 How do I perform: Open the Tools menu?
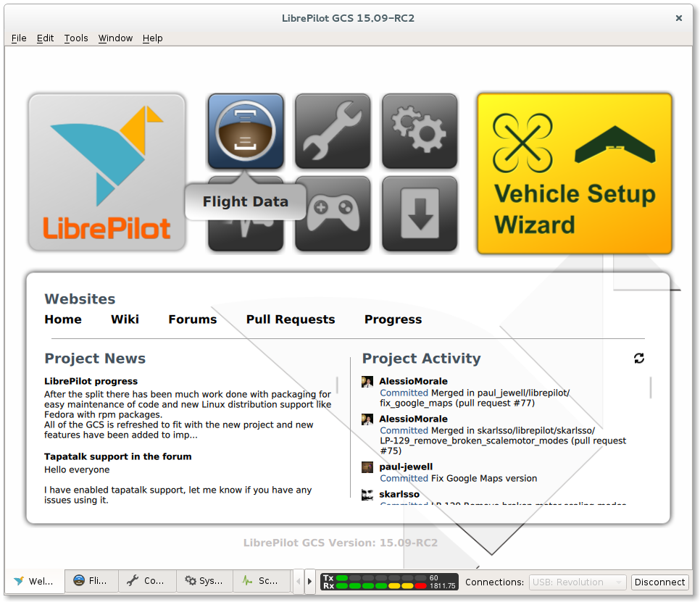coord(76,38)
